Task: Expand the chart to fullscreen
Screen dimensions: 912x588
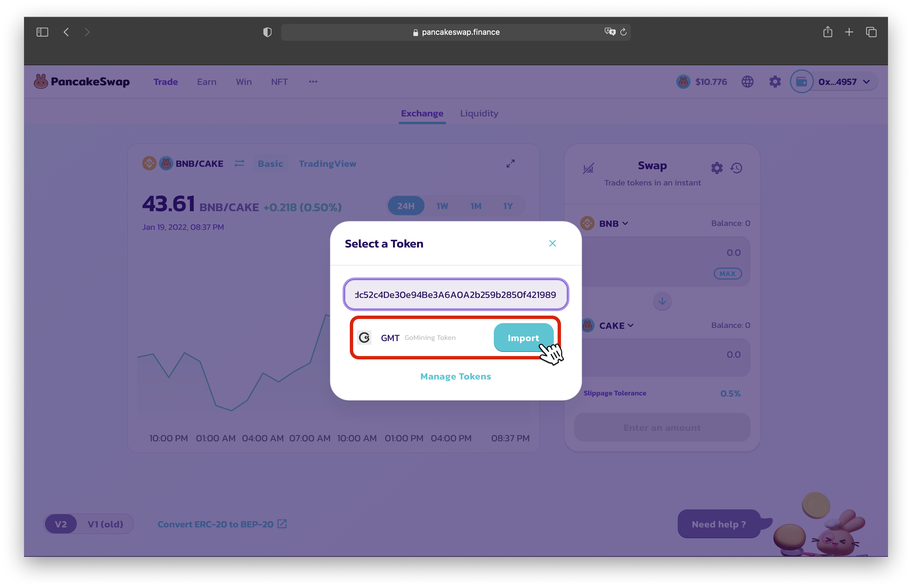Action: click(x=510, y=163)
